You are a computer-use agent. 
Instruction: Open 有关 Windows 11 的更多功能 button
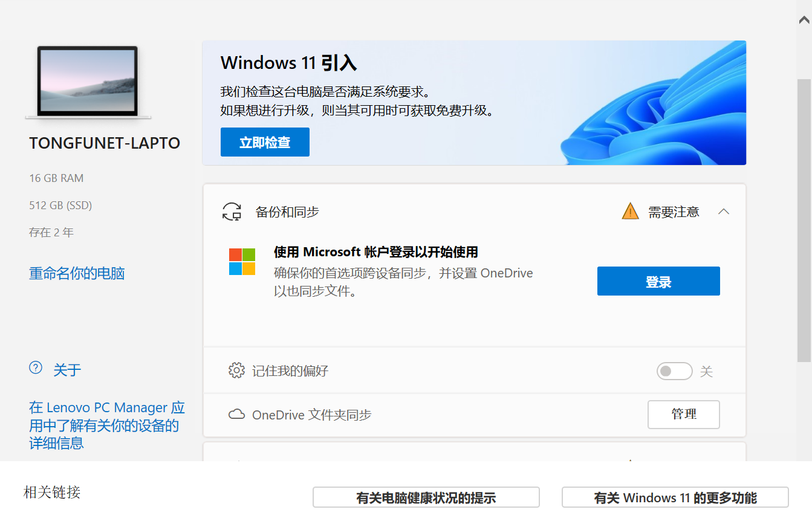pyautogui.click(x=675, y=497)
